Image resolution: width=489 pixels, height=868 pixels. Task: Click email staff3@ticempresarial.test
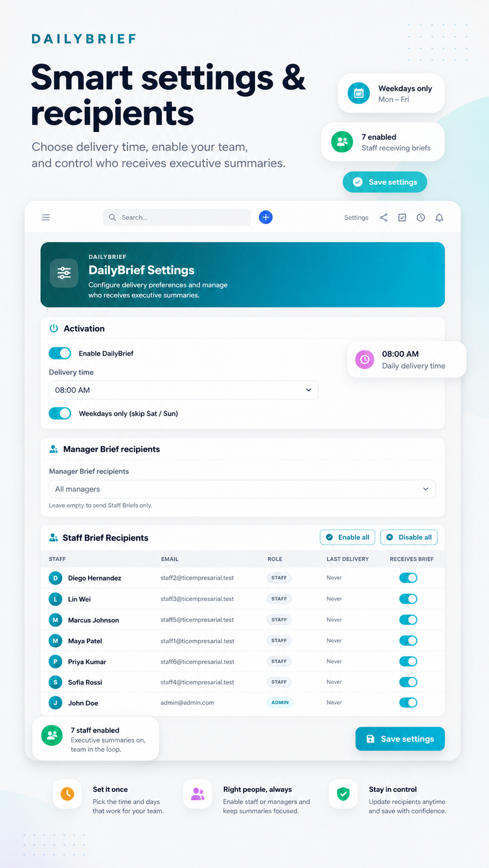[197, 599]
